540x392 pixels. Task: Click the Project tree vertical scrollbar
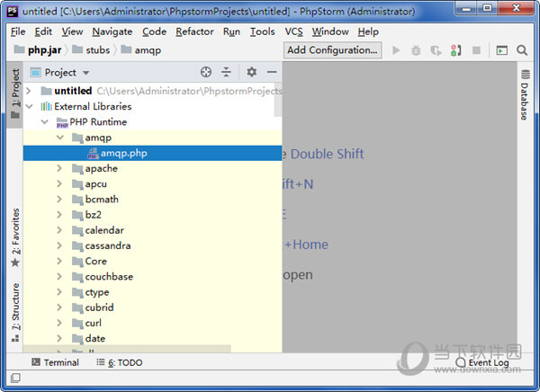[x=278, y=100]
